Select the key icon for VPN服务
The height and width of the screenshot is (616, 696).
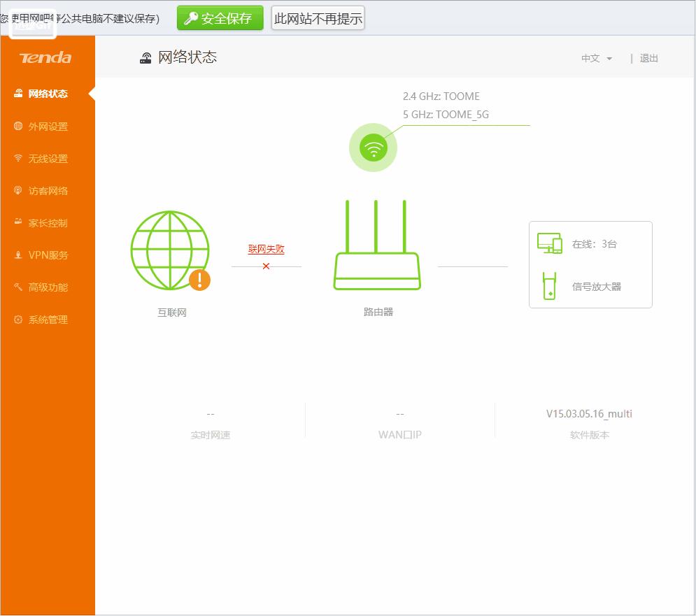tap(19, 255)
